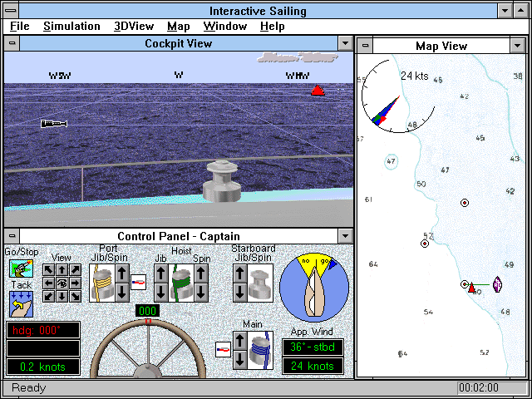Click the circled mark near depth 52
Screen dimensions: 532x399
425,244
